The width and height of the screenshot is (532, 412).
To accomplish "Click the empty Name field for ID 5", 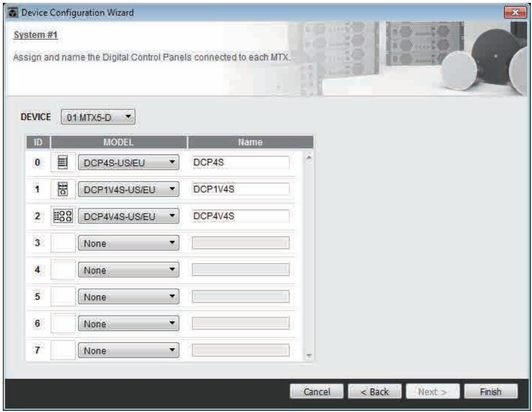I will coord(240,297).
